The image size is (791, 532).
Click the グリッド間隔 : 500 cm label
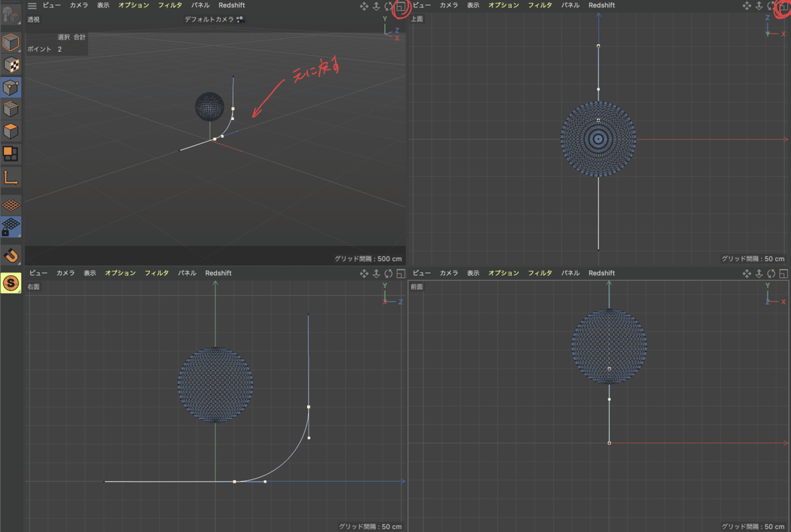[x=368, y=259]
